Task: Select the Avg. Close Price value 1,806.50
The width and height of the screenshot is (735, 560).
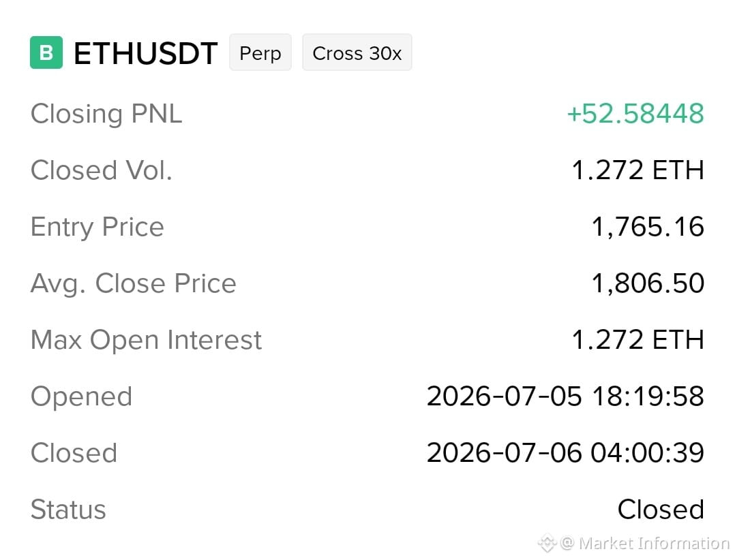Action: click(648, 283)
